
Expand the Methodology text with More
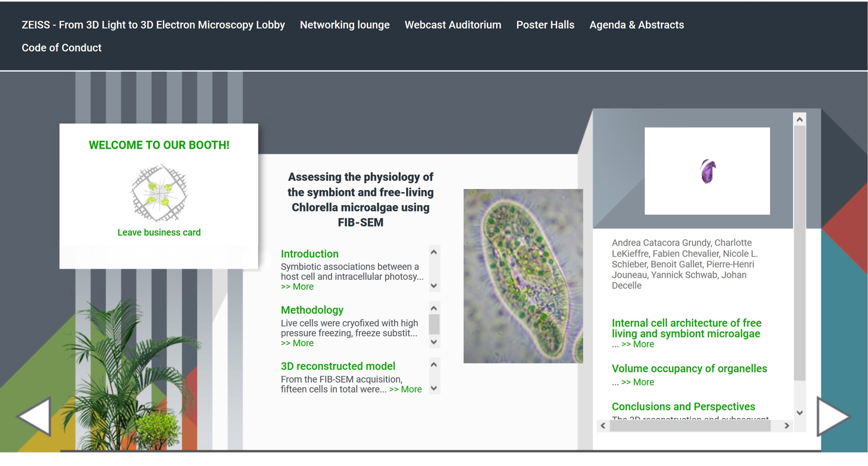click(297, 343)
